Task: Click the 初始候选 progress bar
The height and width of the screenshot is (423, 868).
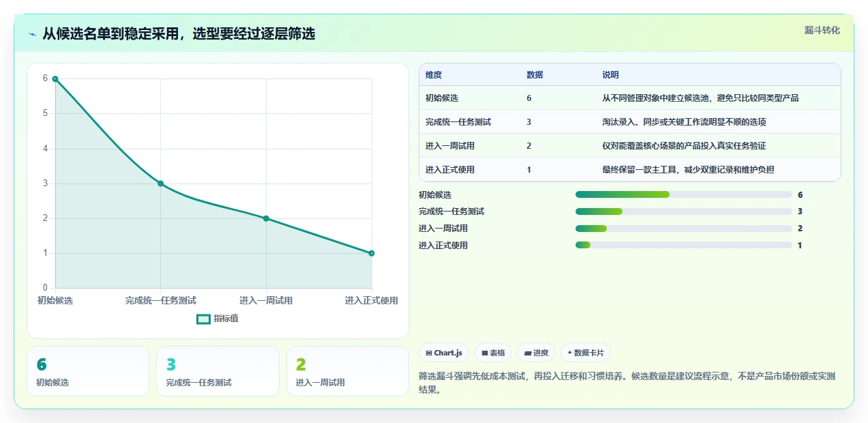Action: point(684,194)
